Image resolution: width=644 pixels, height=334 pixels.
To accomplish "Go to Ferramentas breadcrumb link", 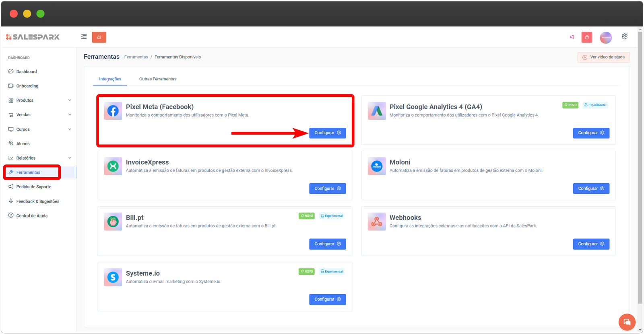I will coord(136,57).
